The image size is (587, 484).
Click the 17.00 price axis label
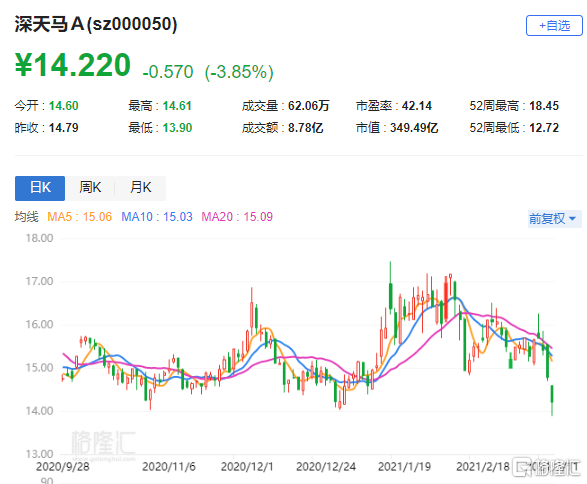tap(39, 281)
